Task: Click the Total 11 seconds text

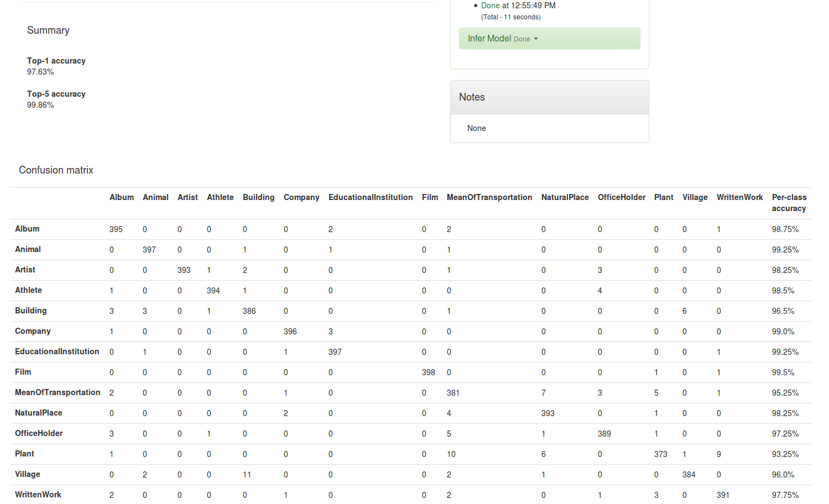Action: [x=511, y=17]
